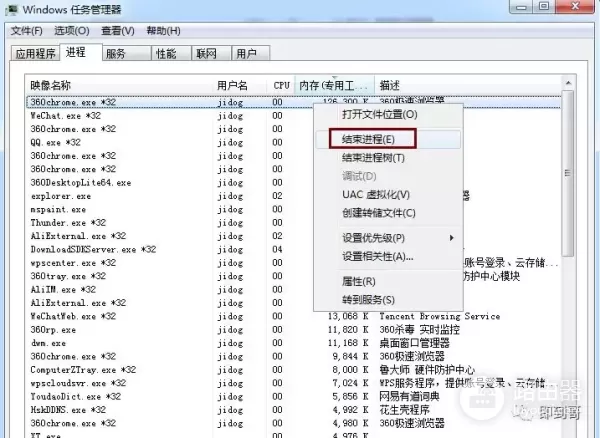Select the 360rp.exe process
The height and width of the screenshot is (438, 600).
tap(53, 330)
